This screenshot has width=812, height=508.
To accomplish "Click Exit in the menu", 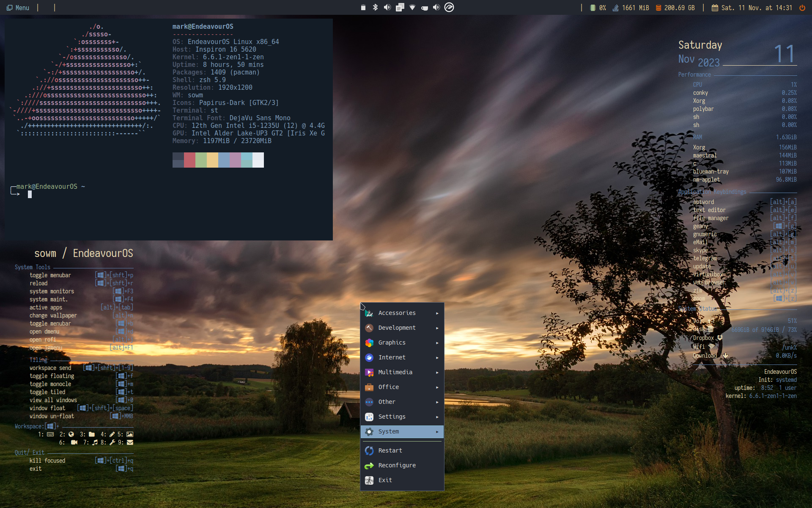I will click(385, 480).
